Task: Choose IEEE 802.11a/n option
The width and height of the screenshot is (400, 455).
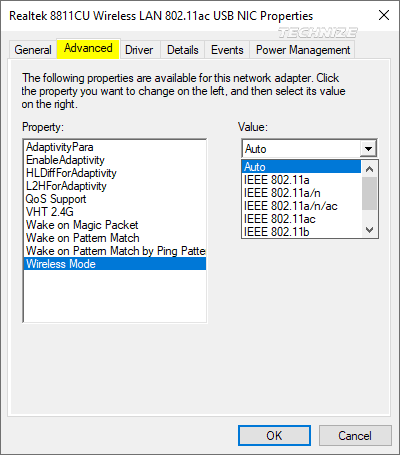Action: [x=301, y=193]
